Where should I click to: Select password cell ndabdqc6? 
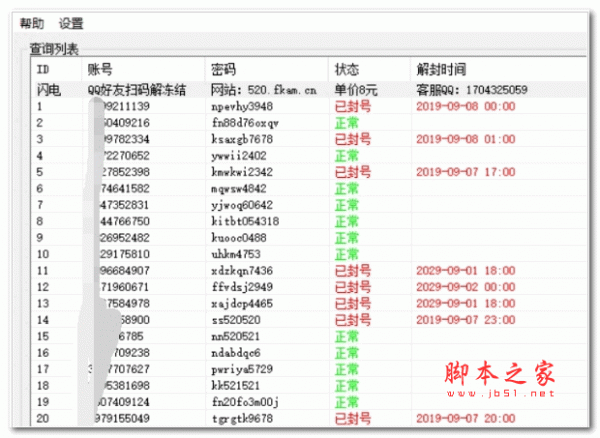click(236, 353)
